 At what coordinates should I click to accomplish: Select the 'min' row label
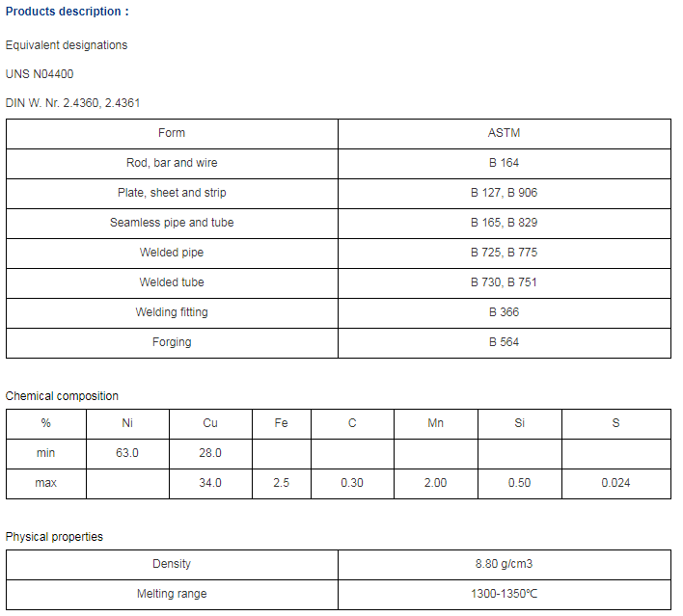coord(45,453)
